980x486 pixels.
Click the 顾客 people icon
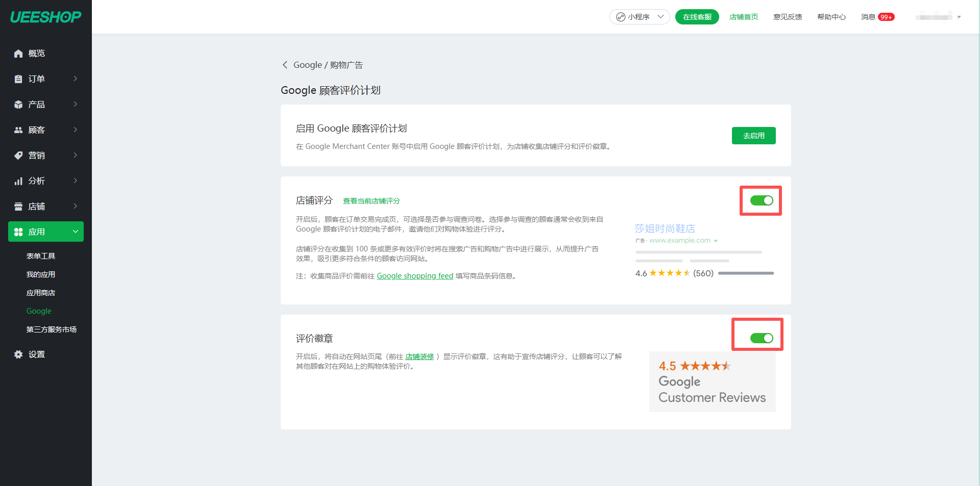click(x=18, y=130)
